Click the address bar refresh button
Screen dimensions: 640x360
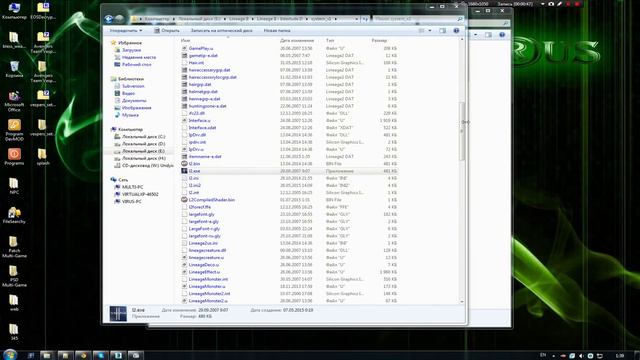[x=365, y=19]
